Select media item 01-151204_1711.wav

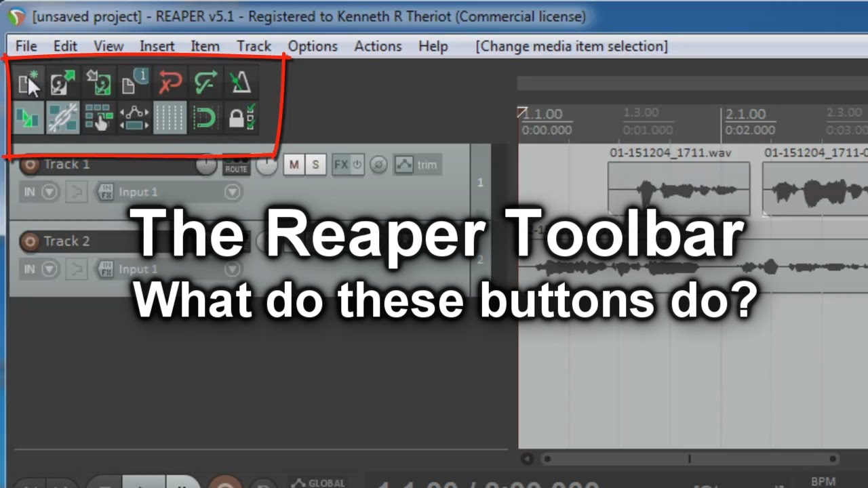[678, 188]
